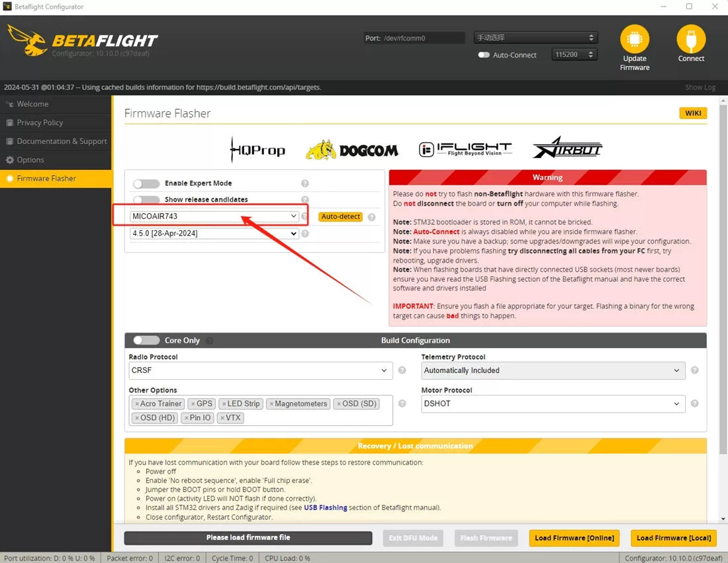Open the iFlight sponsor logo

465,150
